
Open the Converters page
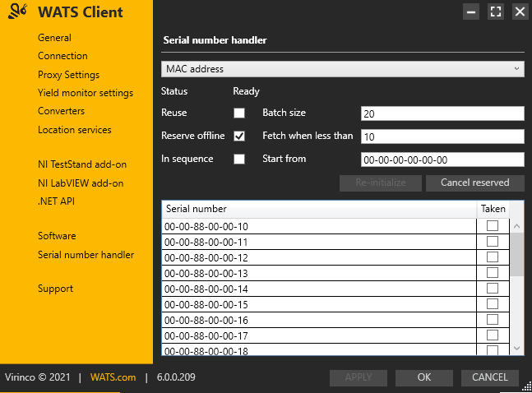coord(61,111)
